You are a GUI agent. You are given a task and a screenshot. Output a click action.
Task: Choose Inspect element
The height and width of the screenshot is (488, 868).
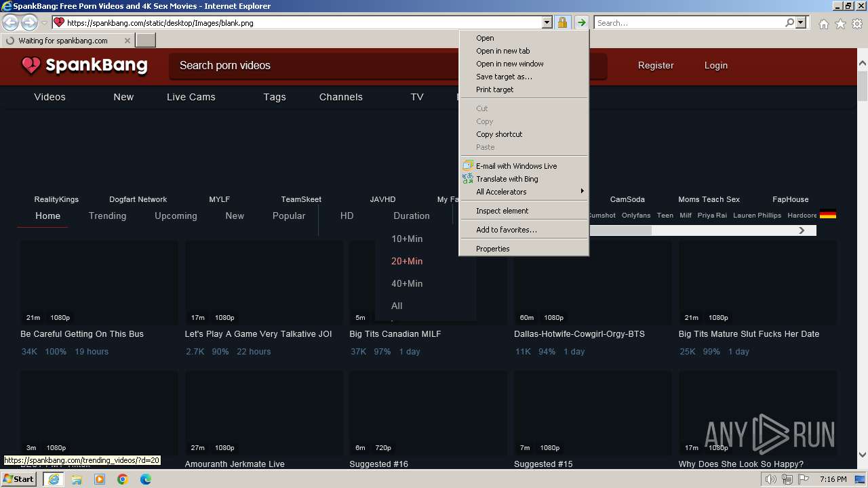click(524, 211)
